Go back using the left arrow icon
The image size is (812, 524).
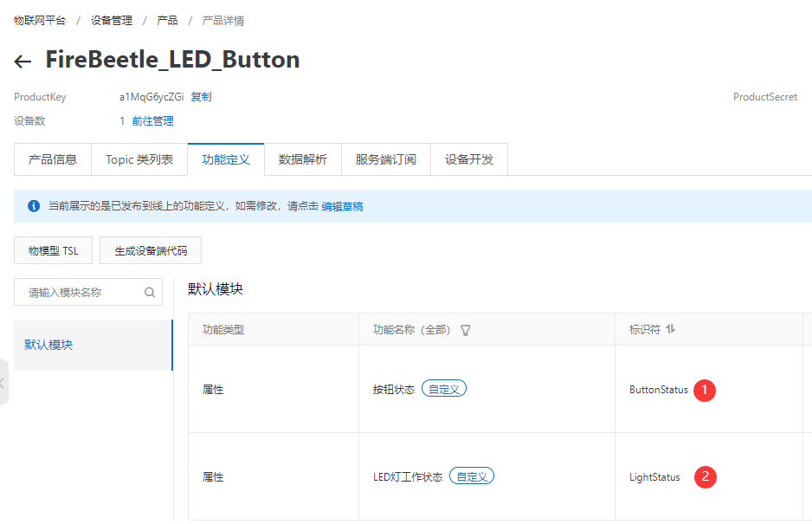point(23,61)
